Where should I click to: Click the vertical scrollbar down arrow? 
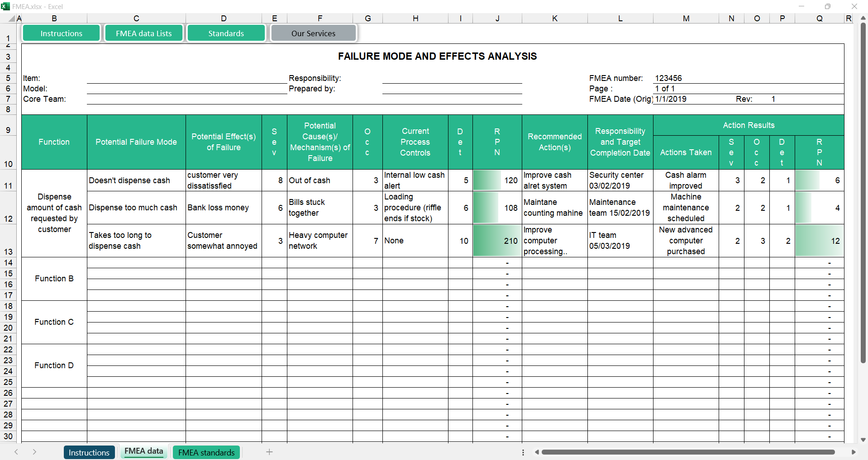tap(863, 440)
